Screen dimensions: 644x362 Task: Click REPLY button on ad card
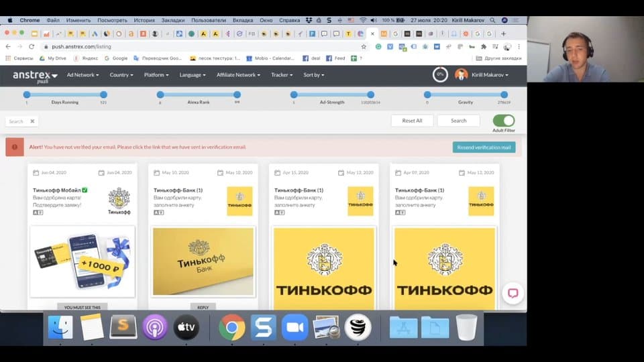click(203, 307)
